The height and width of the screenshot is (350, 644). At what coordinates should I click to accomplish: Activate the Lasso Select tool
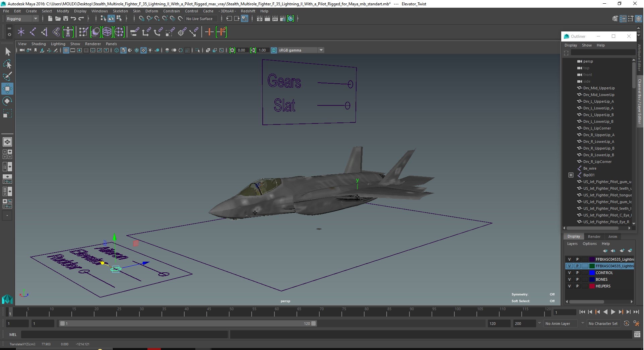[7, 64]
